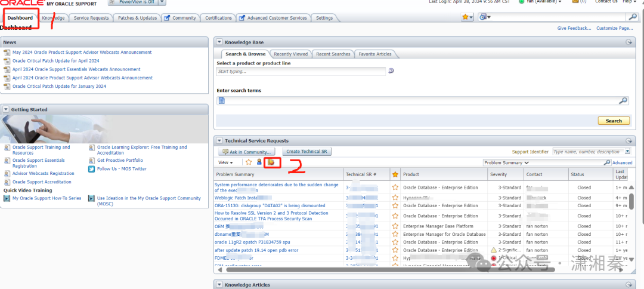Click icon beside Oracle Learning Explorer

tap(91, 147)
